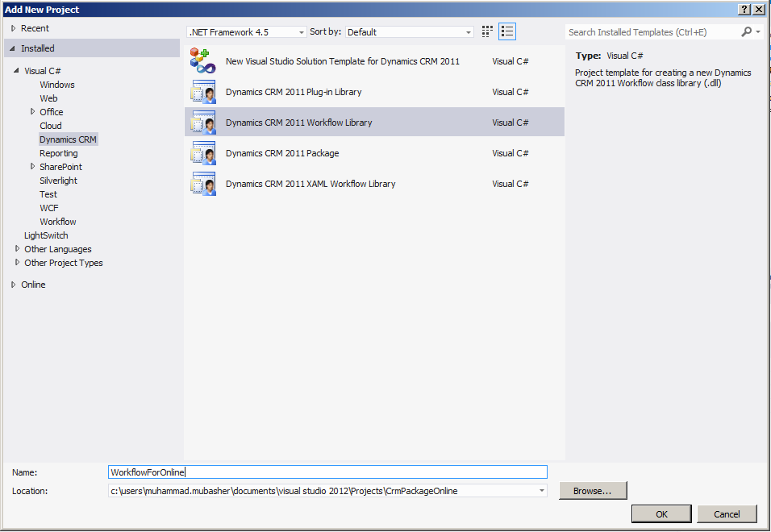This screenshot has width=771, height=532.
Task: Expand the SharePoint node arrow
Action: (x=32, y=167)
